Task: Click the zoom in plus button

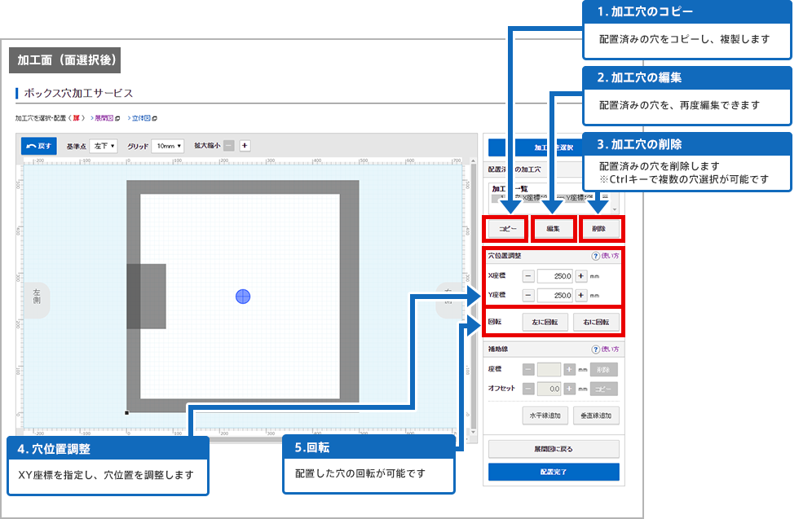Action: [245, 146]
